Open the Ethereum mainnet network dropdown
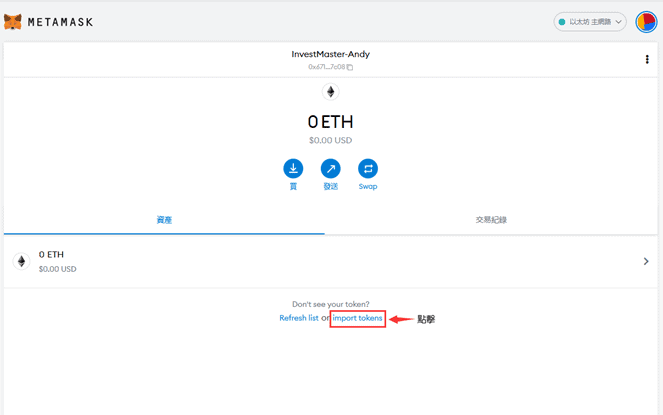 click(x=590, y=22)
